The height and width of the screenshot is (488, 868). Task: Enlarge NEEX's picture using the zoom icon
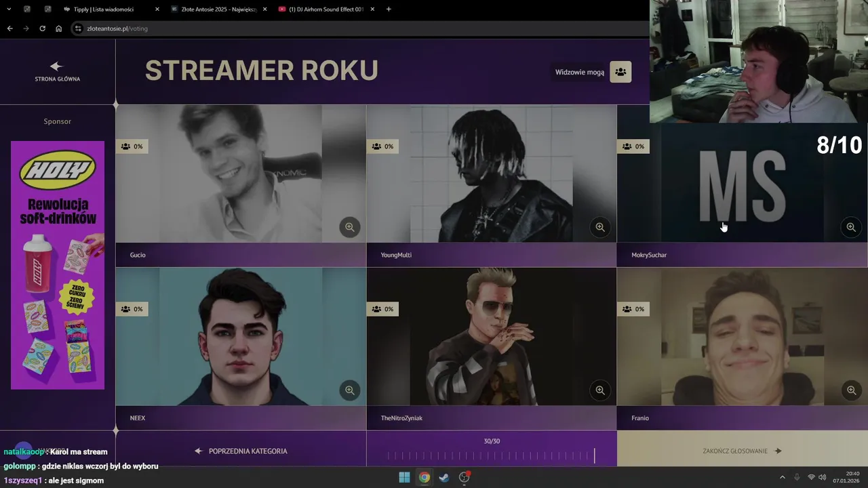coord(349,390)
